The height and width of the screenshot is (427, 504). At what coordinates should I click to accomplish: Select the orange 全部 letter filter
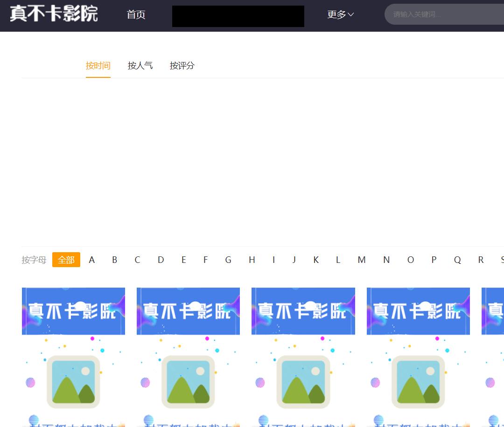coord(66,260)
